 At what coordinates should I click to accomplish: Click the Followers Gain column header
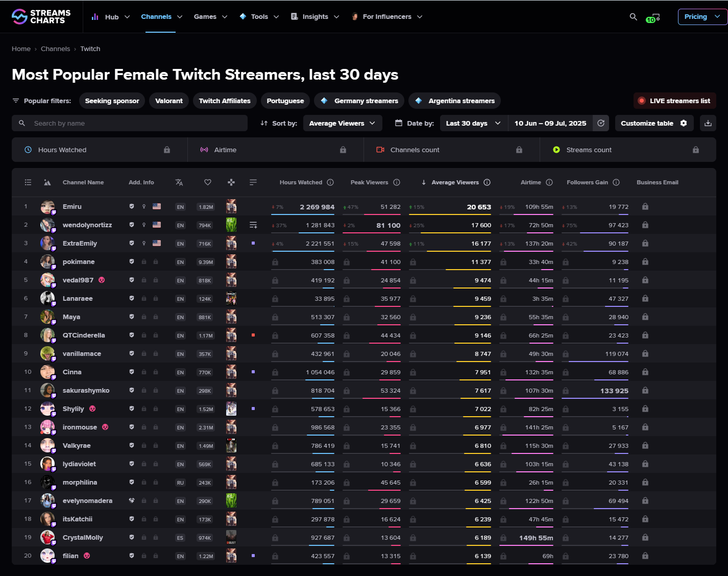[x=588, y=182]
